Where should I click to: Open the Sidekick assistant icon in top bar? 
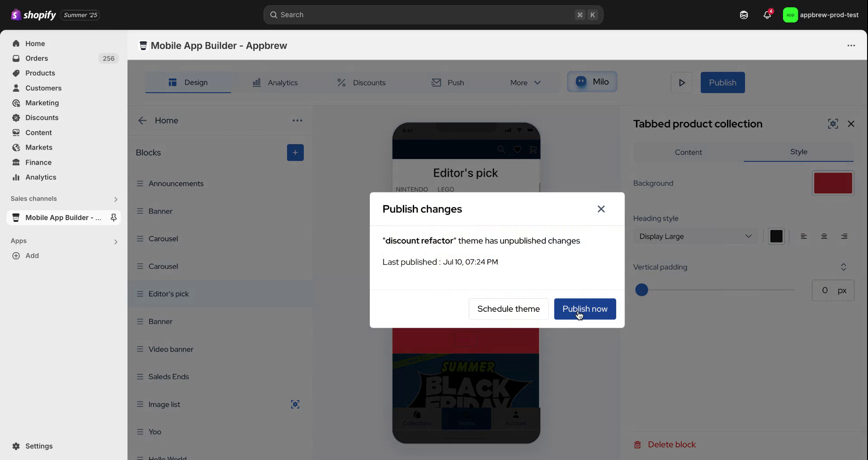(x=744, y=15)
